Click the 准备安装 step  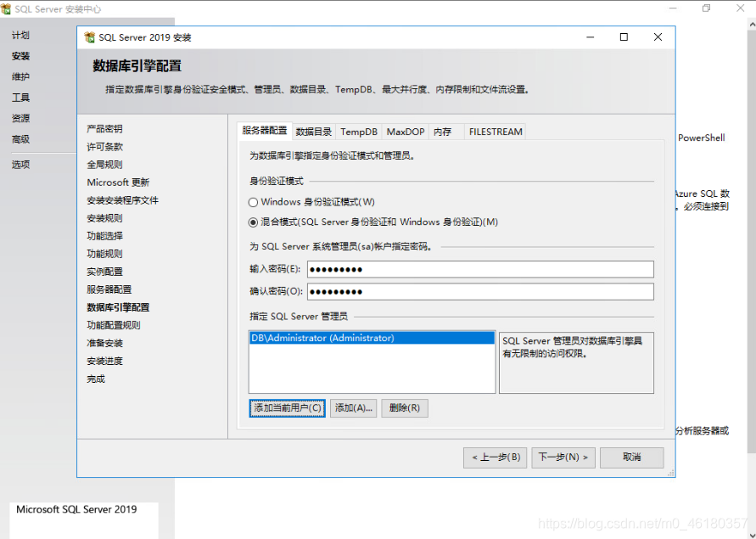coord(104,343)
